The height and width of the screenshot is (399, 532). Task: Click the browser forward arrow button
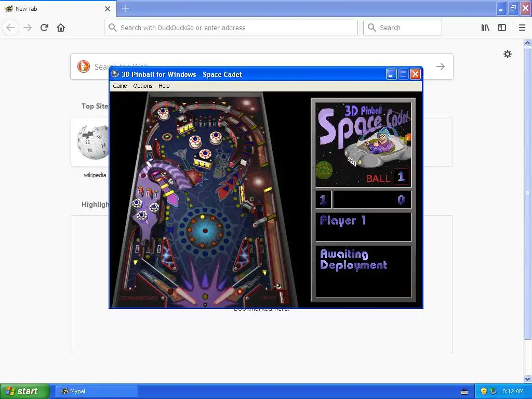[28, 28]
